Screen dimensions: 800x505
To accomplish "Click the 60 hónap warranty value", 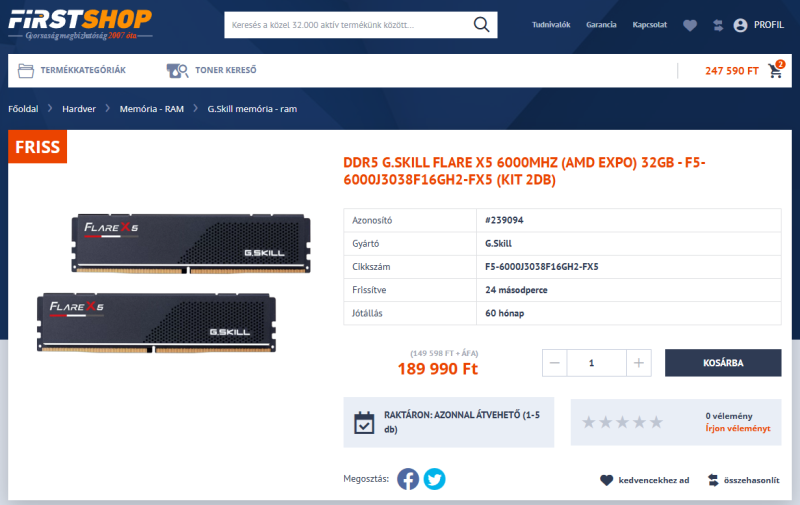I will 504,313.
